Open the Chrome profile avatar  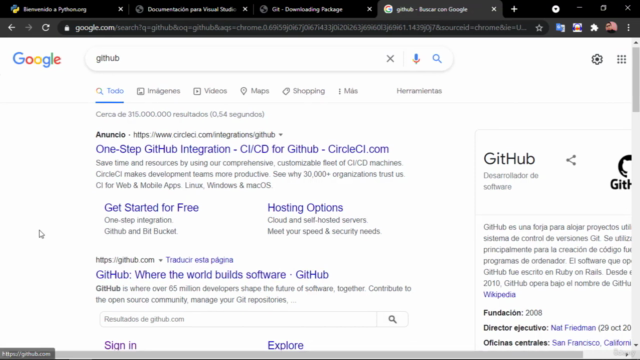pos(611,27)
